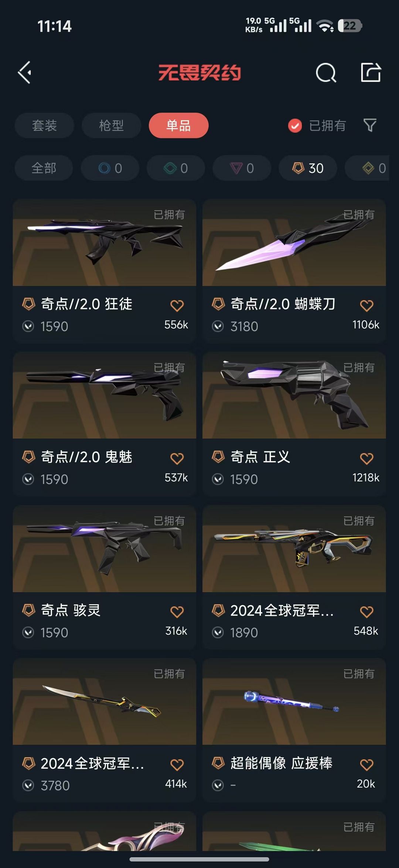Switch to the 枪型 tab
The image size is (399, 868).
point(111,126)
